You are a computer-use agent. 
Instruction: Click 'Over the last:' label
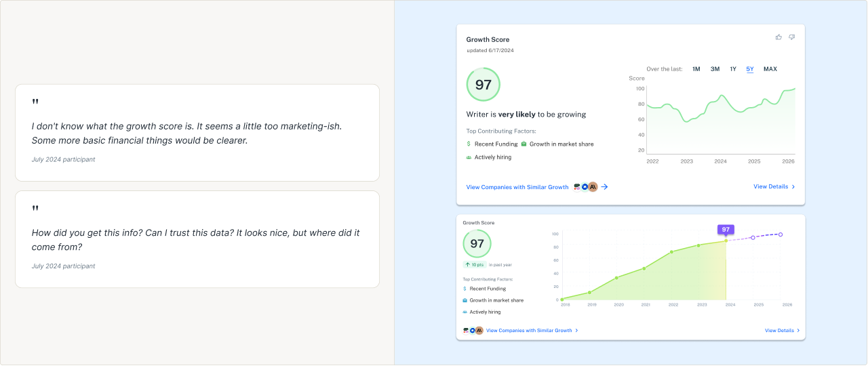pos(665,69)
